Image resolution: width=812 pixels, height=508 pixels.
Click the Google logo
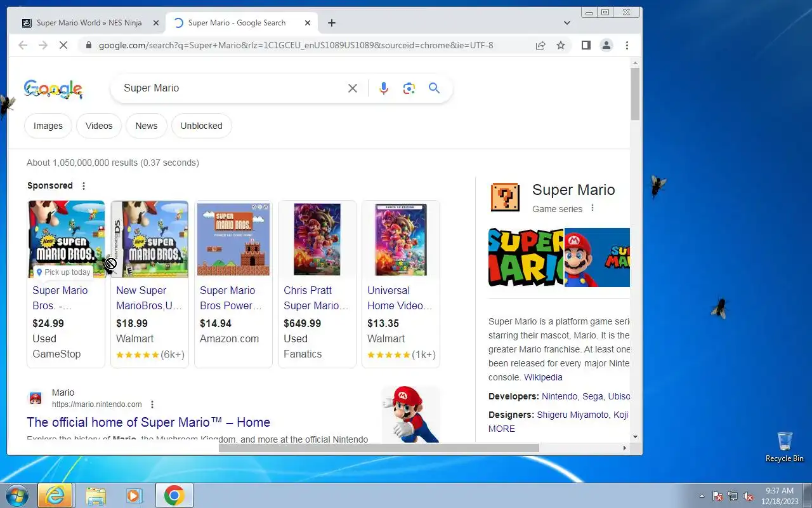(53, 89)
